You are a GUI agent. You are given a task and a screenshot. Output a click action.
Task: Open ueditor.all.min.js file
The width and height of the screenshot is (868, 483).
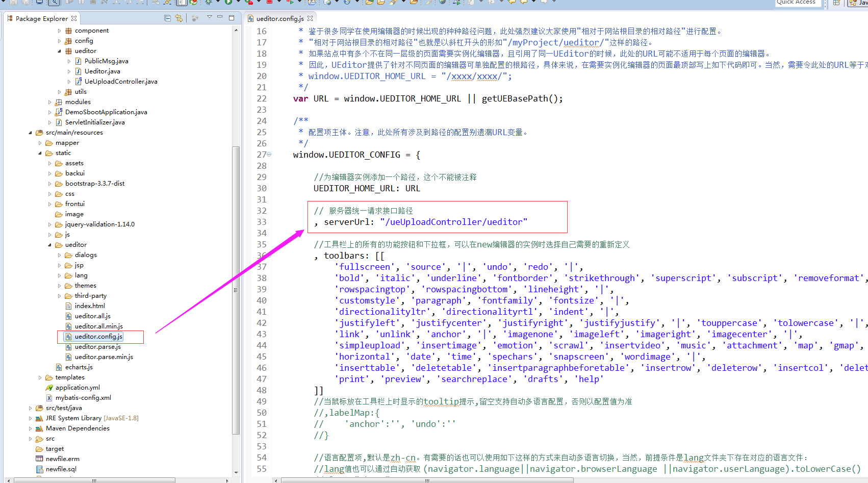(98, 326)
